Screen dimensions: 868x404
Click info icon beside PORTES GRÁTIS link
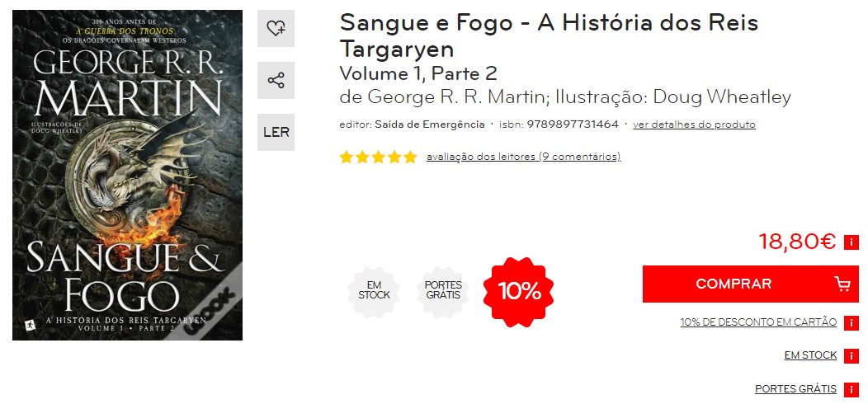(x=851, y=390)
